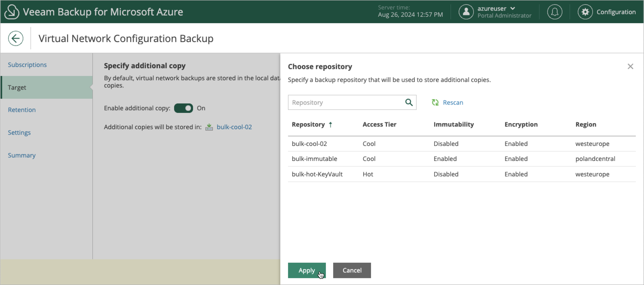Sort by the Repository column header
Screen dimensions: 644x285
click(x=308, y=124)
